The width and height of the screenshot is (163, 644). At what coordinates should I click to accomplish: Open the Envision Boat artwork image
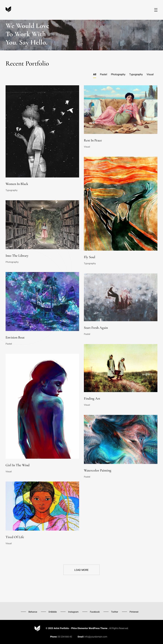pos(42,301)
